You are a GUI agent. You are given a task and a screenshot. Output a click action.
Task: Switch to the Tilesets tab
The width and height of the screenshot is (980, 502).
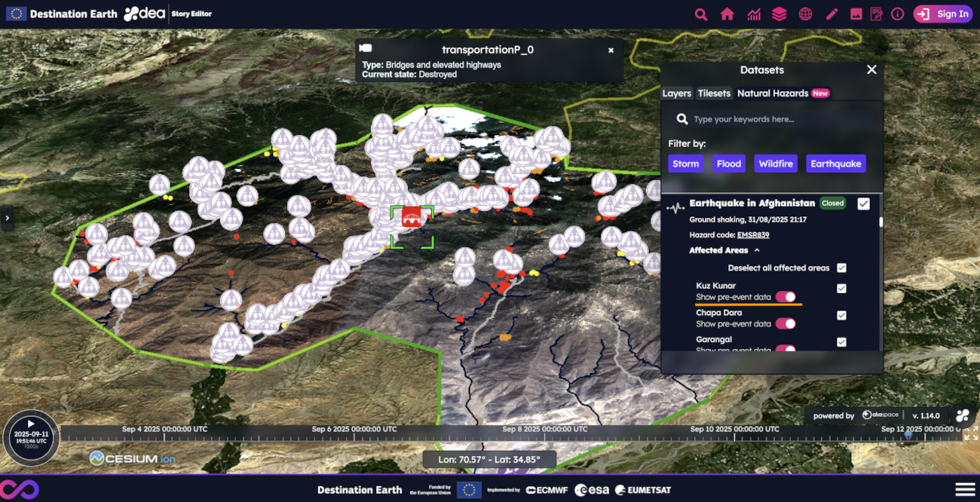(x=714, y=93)
